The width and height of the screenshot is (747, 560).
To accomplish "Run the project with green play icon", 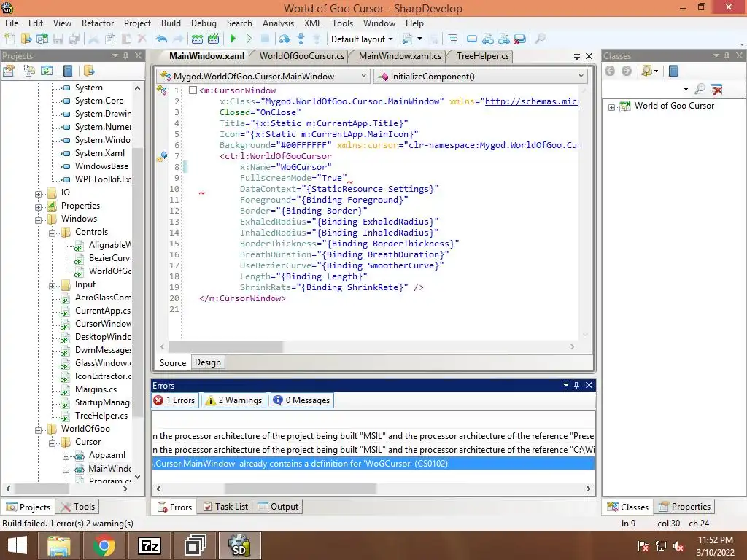I will coord(233,39).
